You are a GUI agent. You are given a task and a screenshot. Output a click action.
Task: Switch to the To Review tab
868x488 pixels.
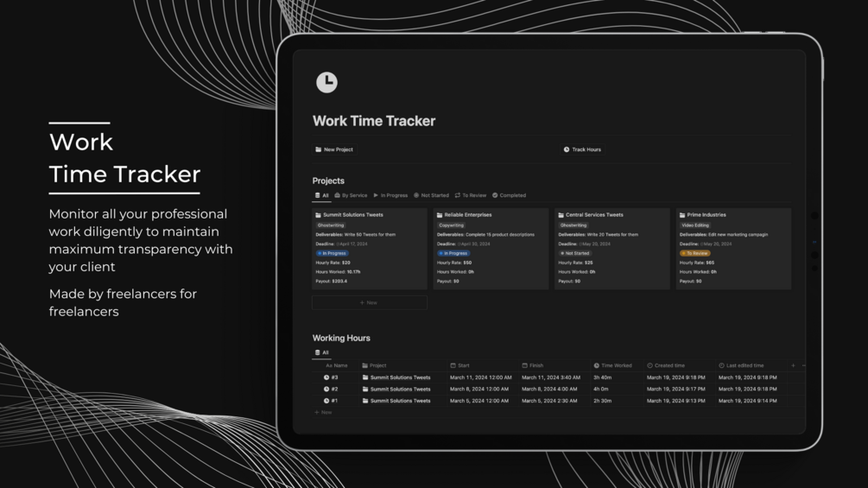(471, 195)
